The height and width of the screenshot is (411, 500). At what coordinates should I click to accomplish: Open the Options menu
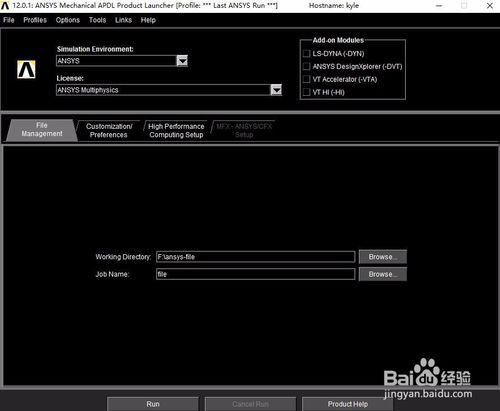click(68, 20)
